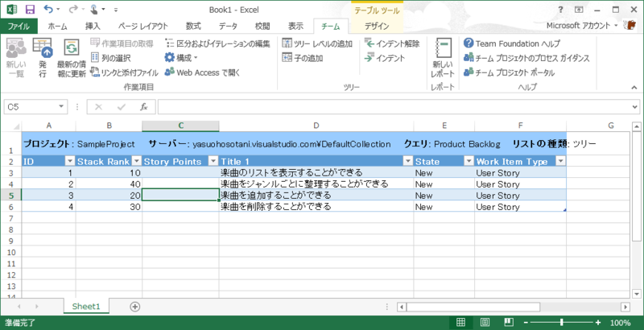Open チーム プロジェクトのプロセス ガイダンス
644x330 pixels.
click(x=526, y=58)
